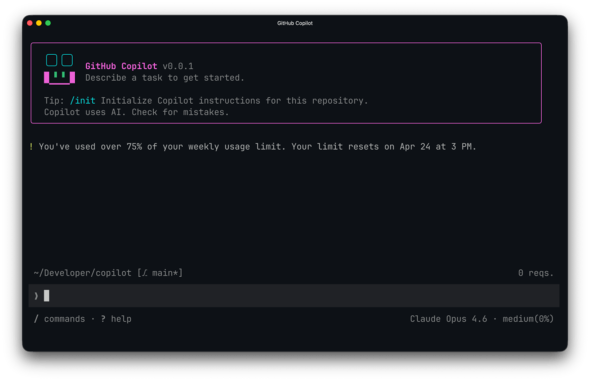590x381 pixels.
Task: Click the green maximize window button
Action: point(48,23)
